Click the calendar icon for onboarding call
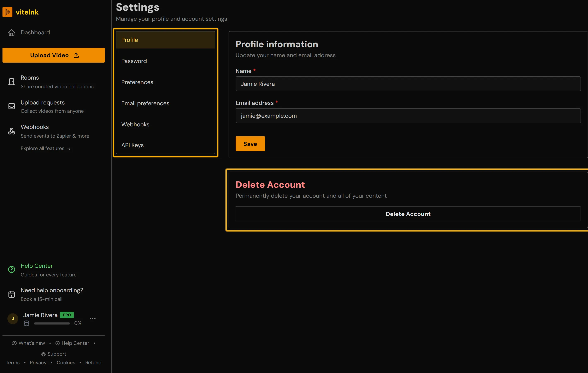 click(11, 294)
